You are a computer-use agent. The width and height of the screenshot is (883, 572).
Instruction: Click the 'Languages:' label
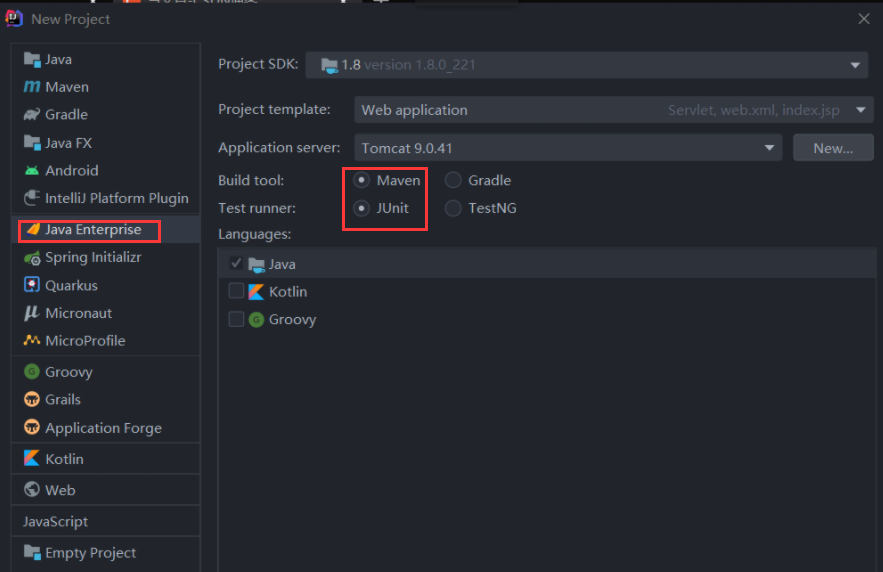tap(255, 234)
